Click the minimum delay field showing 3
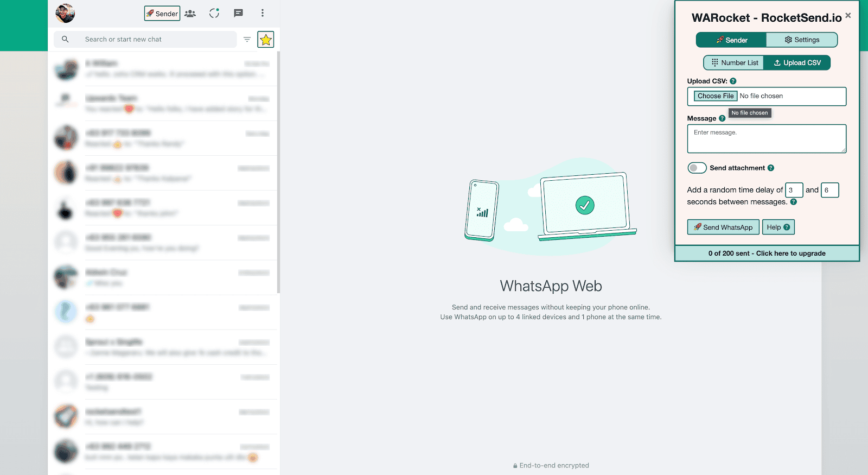This screenshot has width=868, height=475. tap(794, 190)
